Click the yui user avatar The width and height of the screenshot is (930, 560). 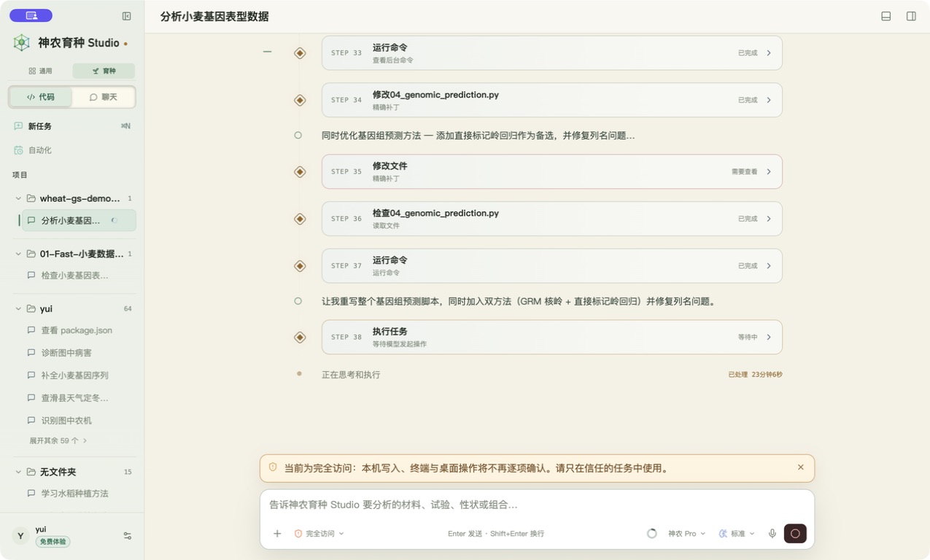(20, 536)
